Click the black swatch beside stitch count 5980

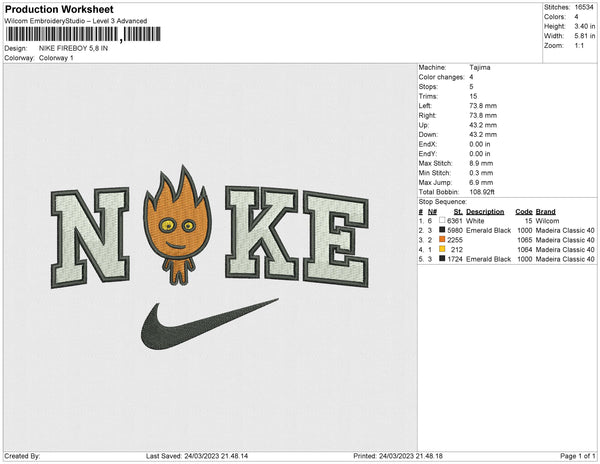[x=442, y=230]
